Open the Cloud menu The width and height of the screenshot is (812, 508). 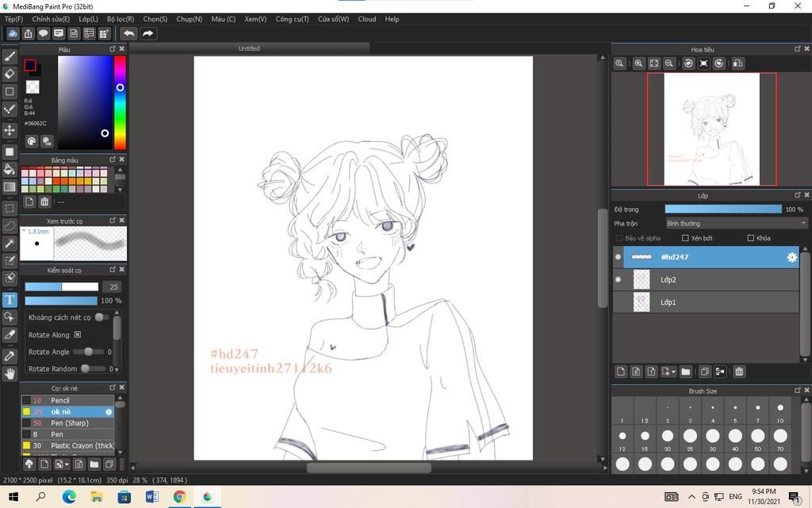367,19
